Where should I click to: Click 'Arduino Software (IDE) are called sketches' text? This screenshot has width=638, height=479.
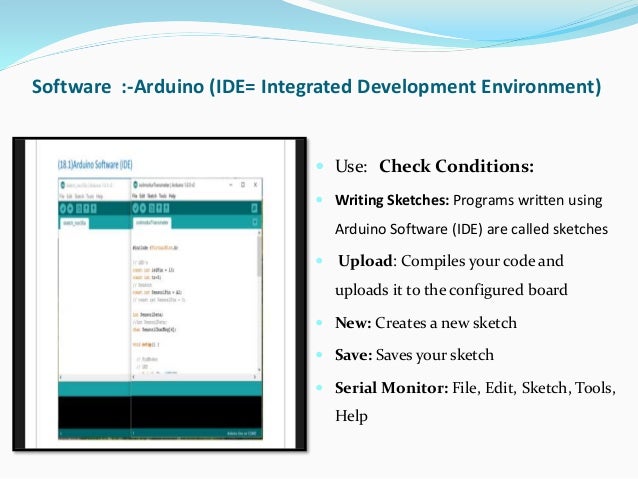(x=472, y=229)
